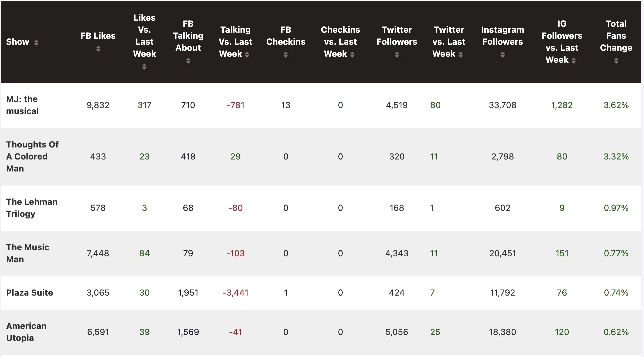
Task: Select Thoughts Of A Colored Man show name
Action: pos(32,156)
